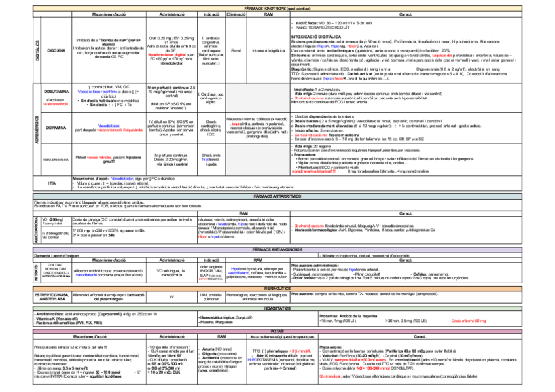Click 'Protamina: Antídot de la heparina' text

click(346, 315)
